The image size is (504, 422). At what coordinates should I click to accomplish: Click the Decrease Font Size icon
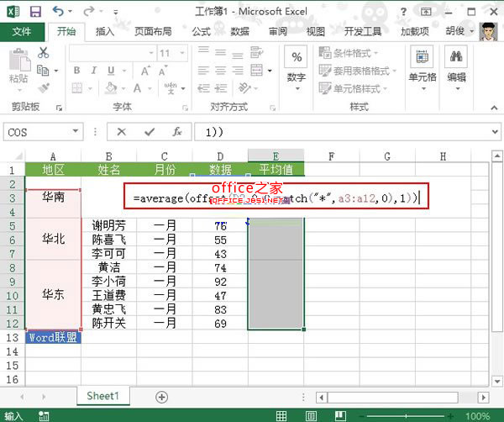point(163,71)
